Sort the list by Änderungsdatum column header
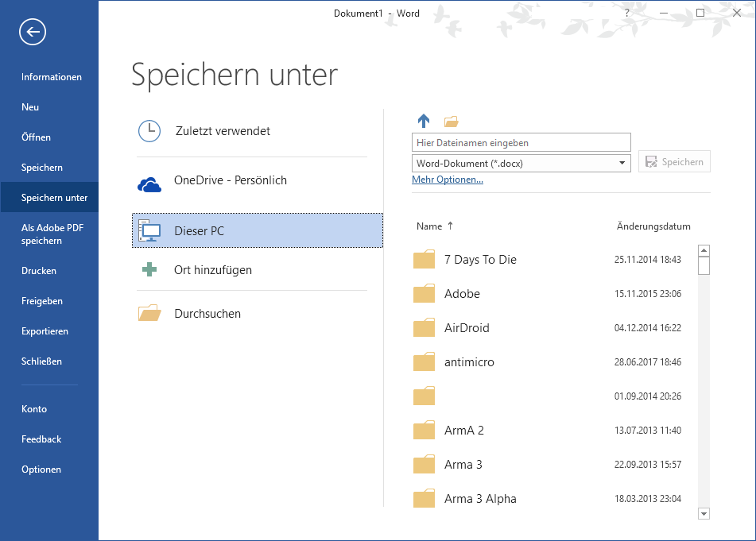This screenshot has height=541, width=756. [x=653, y=226]
